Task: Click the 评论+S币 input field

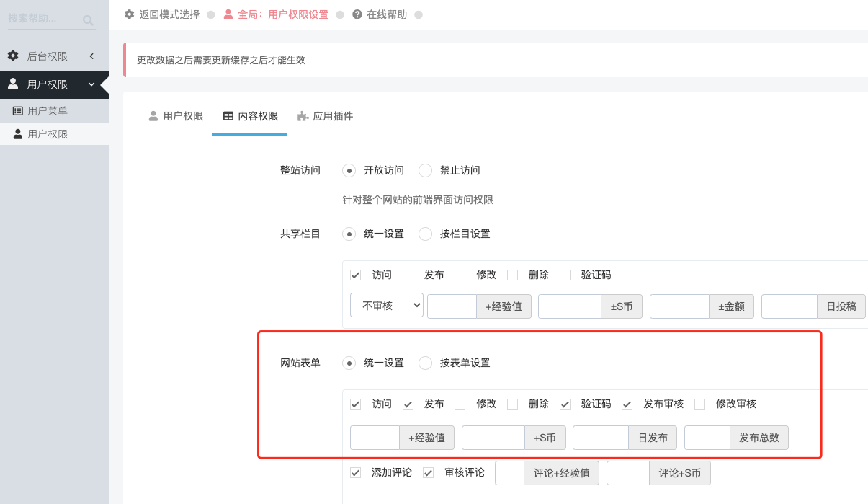Action: [628, 473]
